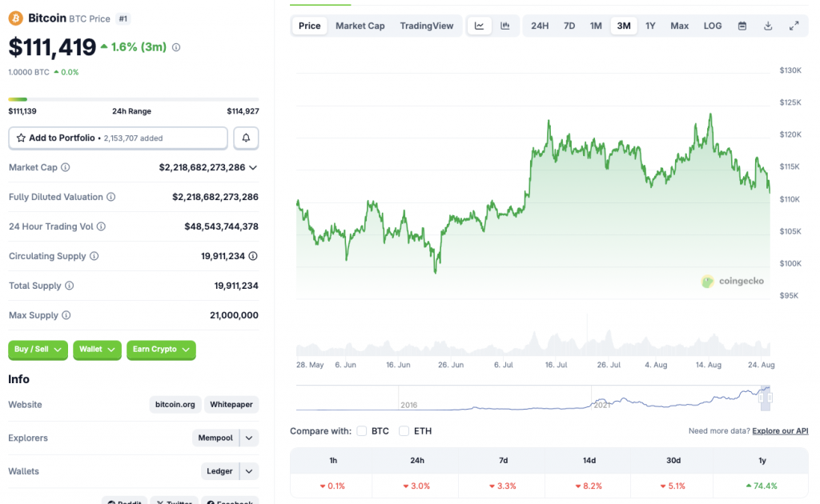This screenshot has height=504, width=820.
Task: Expand chart to fullscreen icon
Action: tap(794, 26)
